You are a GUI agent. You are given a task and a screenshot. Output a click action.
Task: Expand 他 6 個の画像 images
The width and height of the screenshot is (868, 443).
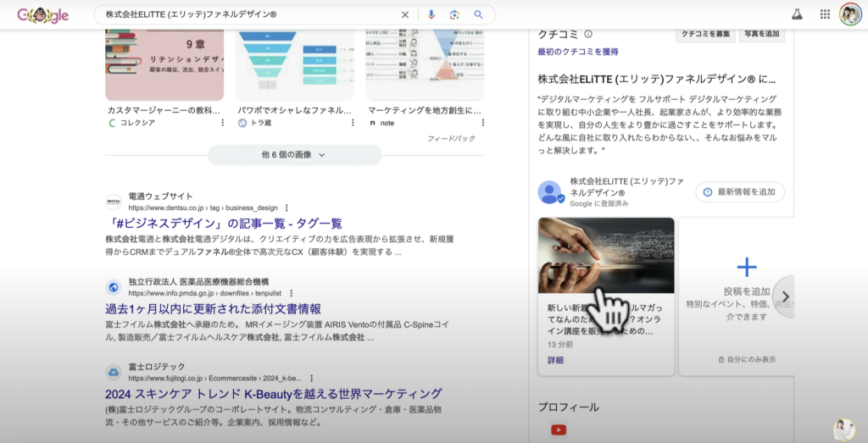click(294, 155)
